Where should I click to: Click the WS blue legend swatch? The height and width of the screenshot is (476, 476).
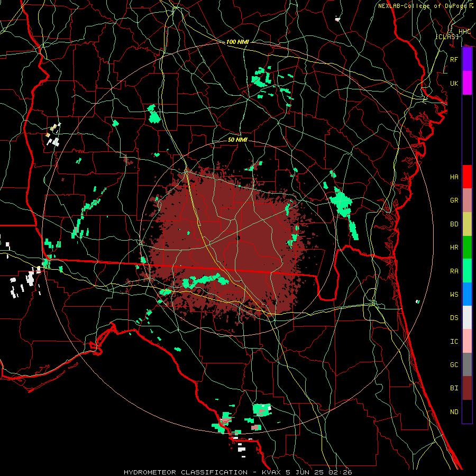[467, 294]
